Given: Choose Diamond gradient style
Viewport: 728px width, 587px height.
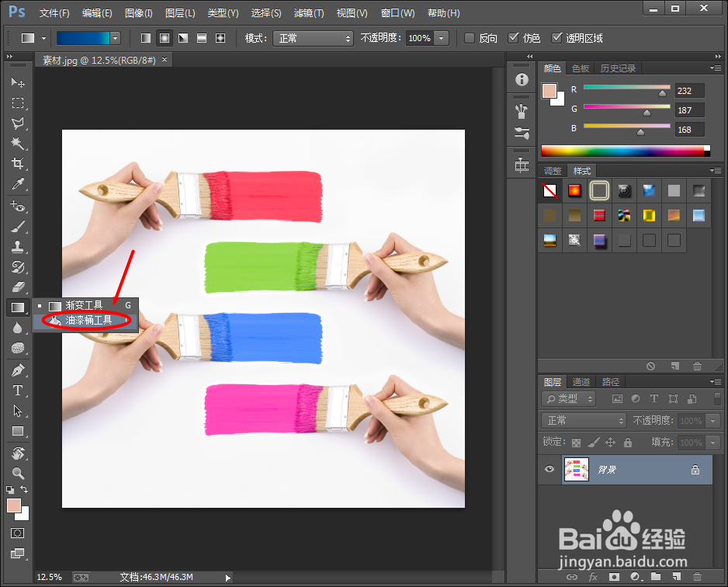Looking at the screenshot, I should pos(220,38).
